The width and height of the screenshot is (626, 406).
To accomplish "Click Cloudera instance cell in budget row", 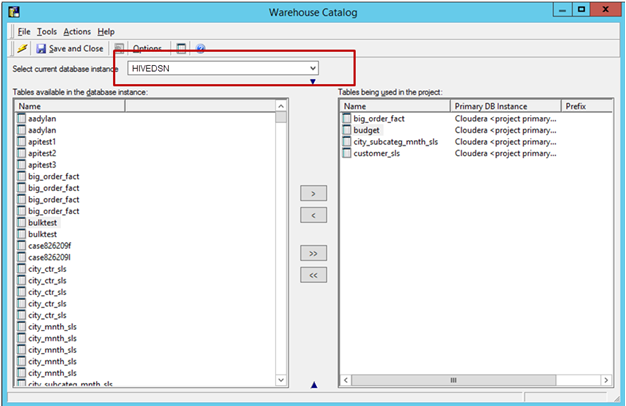I will point(505,130).
